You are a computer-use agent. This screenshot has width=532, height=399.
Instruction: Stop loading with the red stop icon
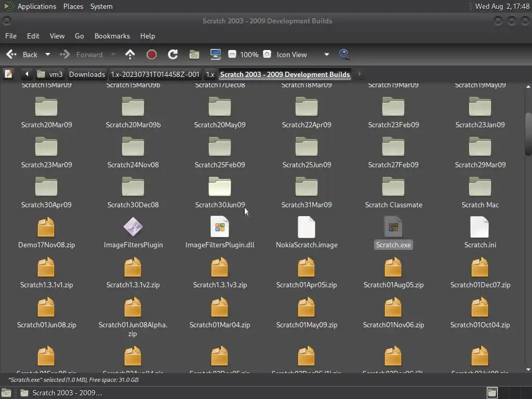tap(151, 55)
